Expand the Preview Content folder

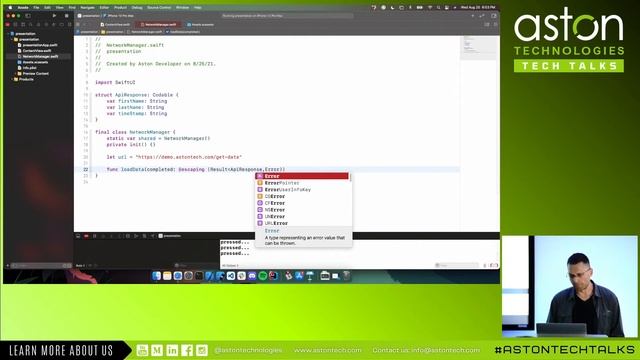(16, 73)
